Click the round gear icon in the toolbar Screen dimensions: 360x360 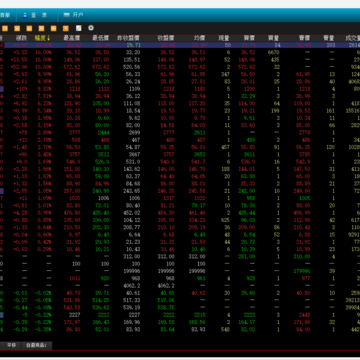point(91,28)
